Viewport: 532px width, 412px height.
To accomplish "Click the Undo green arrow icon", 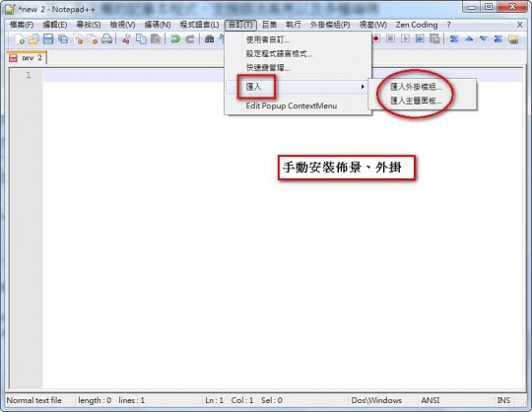I will pyautogui.click(x=175, y=39).
